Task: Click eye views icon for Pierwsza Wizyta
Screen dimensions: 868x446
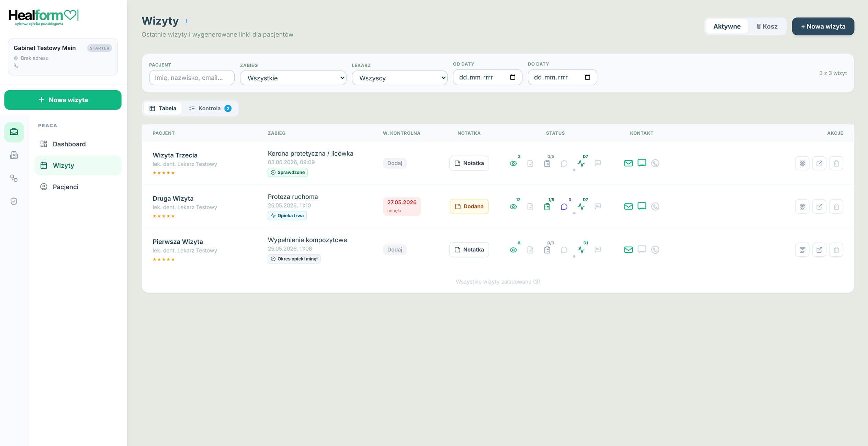Action: click(x=513, y=250)
